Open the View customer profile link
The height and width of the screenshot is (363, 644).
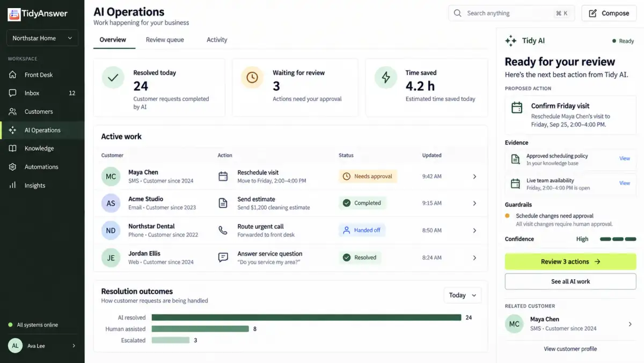click(570, 349)
